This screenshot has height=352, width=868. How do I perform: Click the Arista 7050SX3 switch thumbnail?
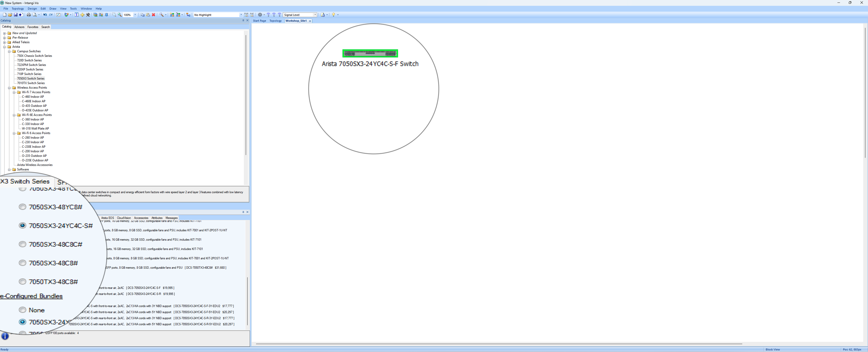370,53
